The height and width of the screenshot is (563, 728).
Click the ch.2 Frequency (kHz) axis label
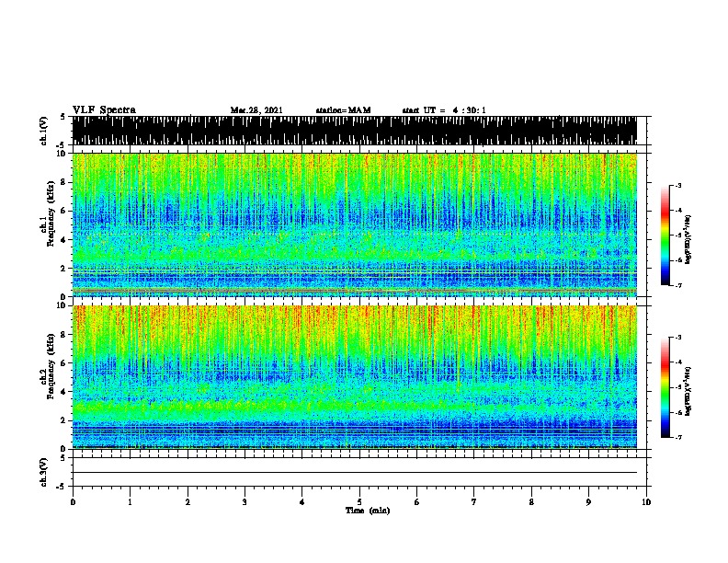pos(48,366)
